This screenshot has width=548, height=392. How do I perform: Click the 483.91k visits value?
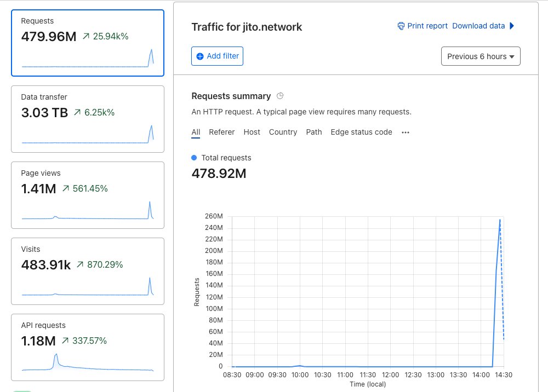coord(46,264)
